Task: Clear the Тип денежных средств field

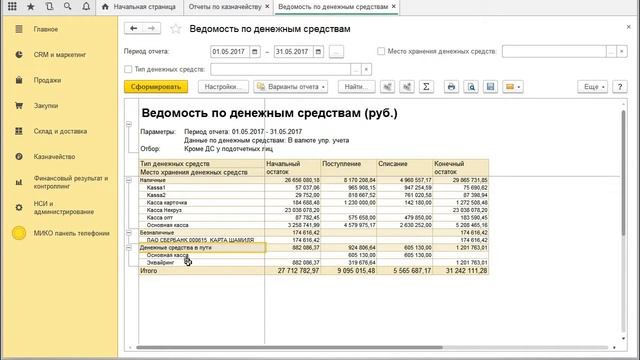Action: [x=366, y=69]
